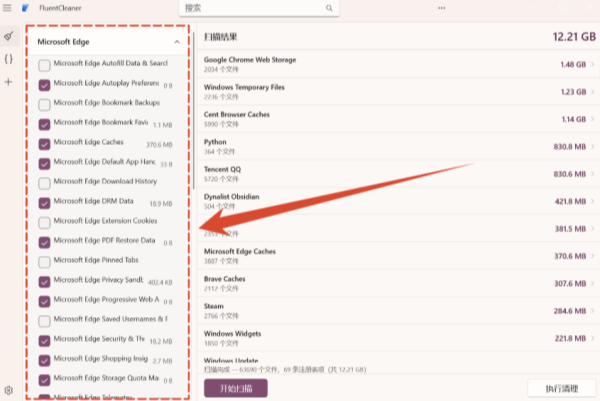Expand Steam result row chevron
The image size is (600, 401).
click(x=592, y=311)
